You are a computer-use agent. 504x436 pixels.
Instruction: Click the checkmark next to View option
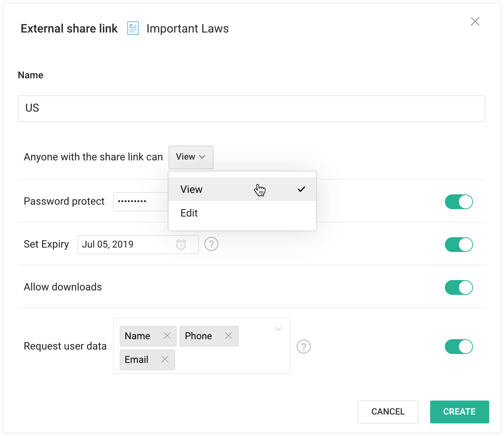(x=302, y=189)
